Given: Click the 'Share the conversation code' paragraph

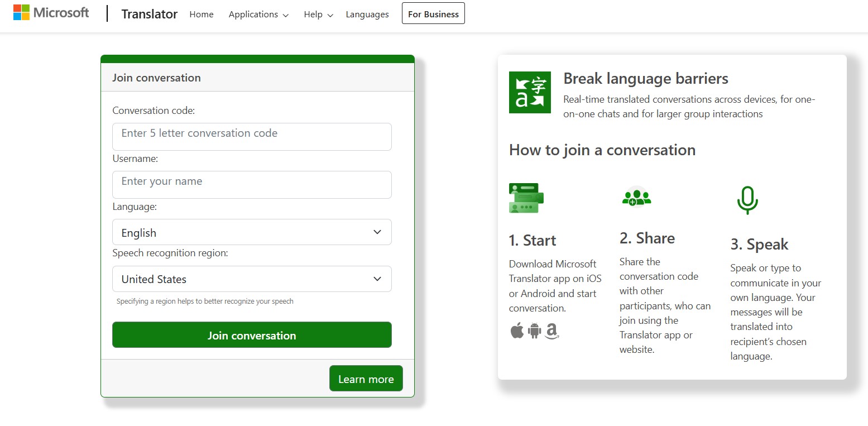Looking at the screenshot, I should pyautogui.click(x=665, y=305).
